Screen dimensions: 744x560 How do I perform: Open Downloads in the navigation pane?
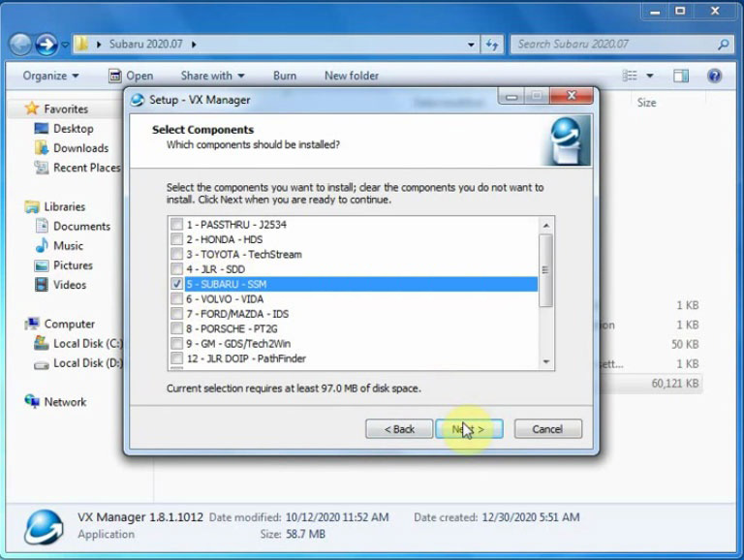coord(80,148)
